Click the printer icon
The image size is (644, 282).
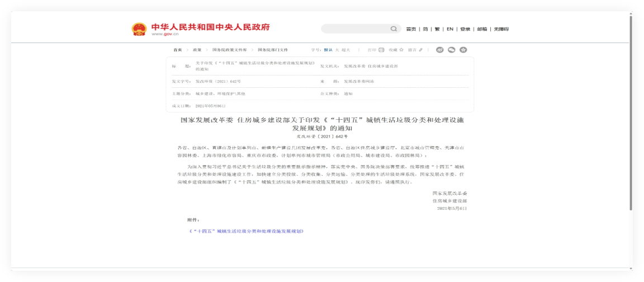(x=381, y=50)
